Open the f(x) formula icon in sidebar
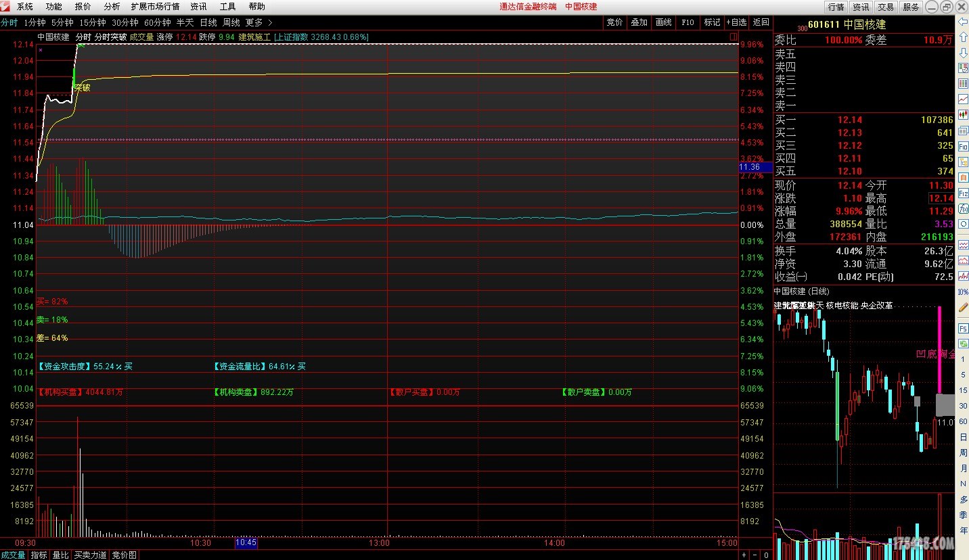Viewport: 969px width, 560px height. click(x=964, y=208)
